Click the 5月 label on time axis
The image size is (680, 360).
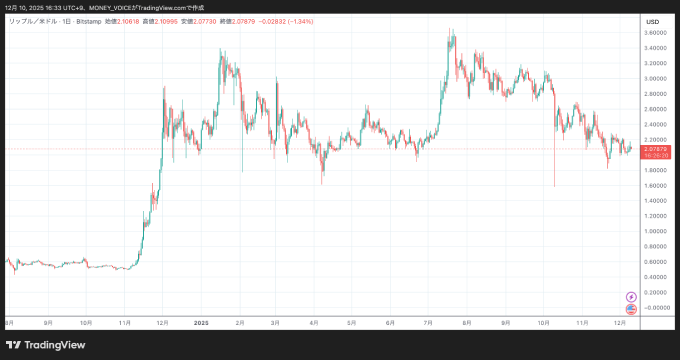point(352,323)
